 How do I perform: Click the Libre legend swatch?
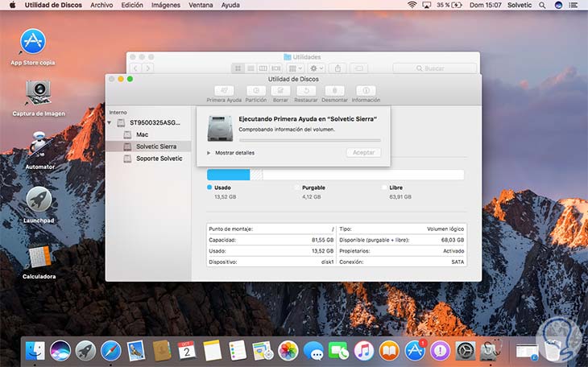coord(384,187)
